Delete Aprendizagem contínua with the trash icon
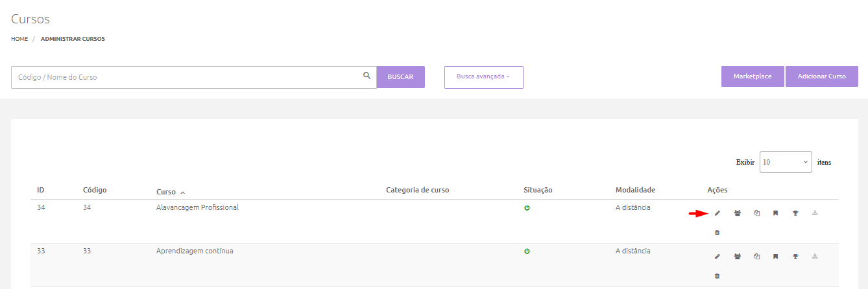The image size is (868, 289). point(717,276)
